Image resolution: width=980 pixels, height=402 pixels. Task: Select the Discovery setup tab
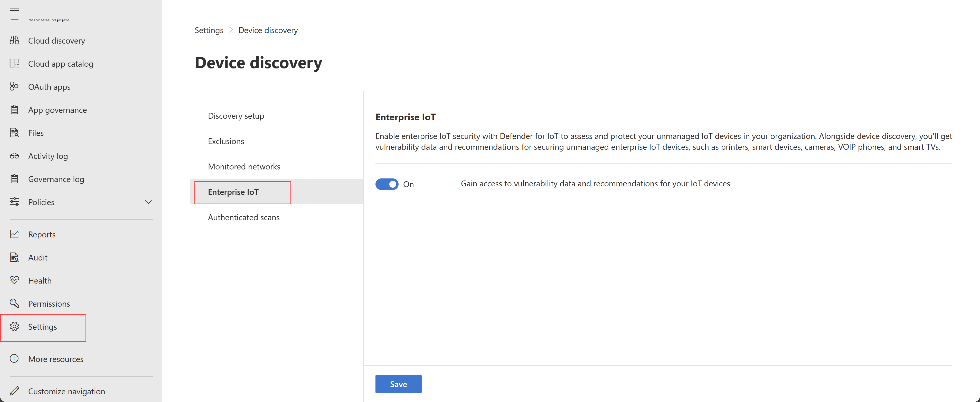tap(236, 115)
